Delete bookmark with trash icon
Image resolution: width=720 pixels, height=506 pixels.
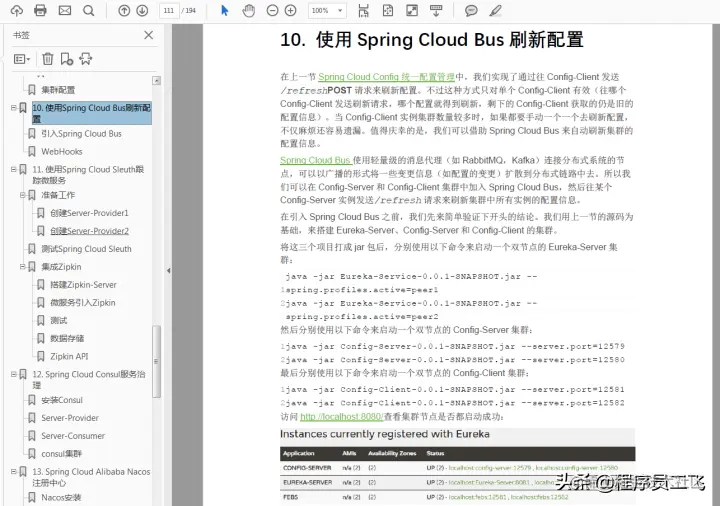(x=48, y=59)
